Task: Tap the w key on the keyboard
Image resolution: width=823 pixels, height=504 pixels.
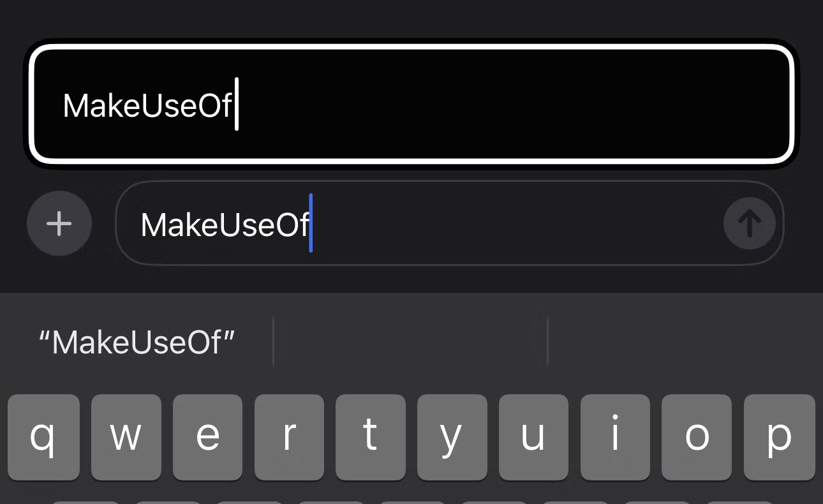Action: (x=125, y=437)
